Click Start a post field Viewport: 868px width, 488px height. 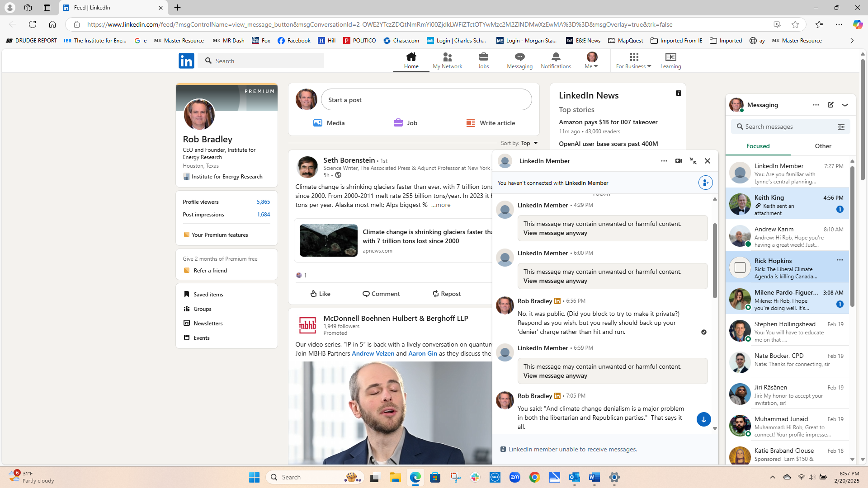426,100
